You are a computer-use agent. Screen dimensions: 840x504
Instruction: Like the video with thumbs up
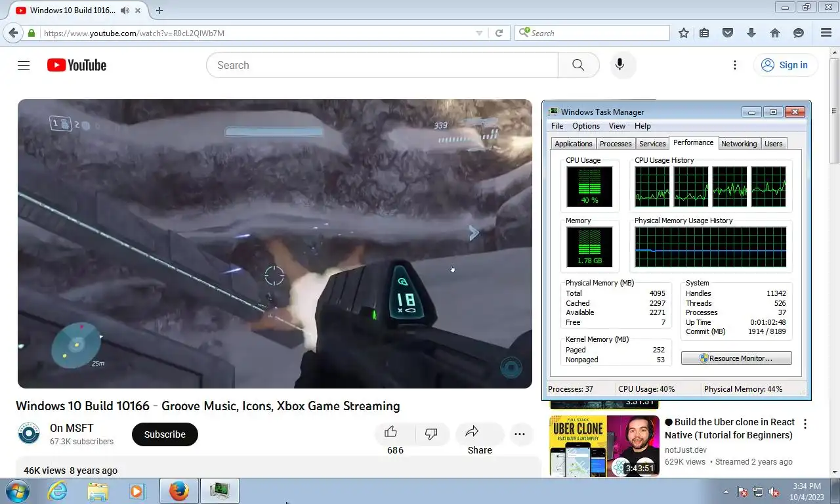[x=391, y=432]
